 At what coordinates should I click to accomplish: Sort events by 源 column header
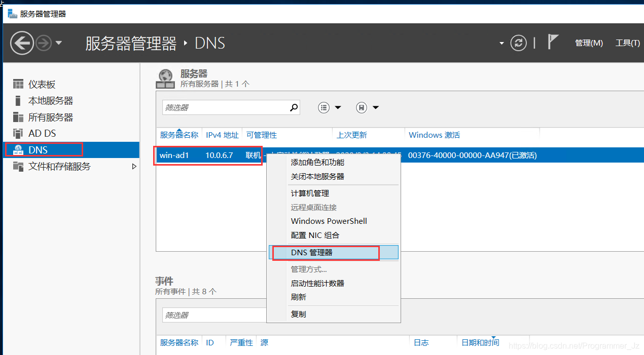[x=264, y=343]
